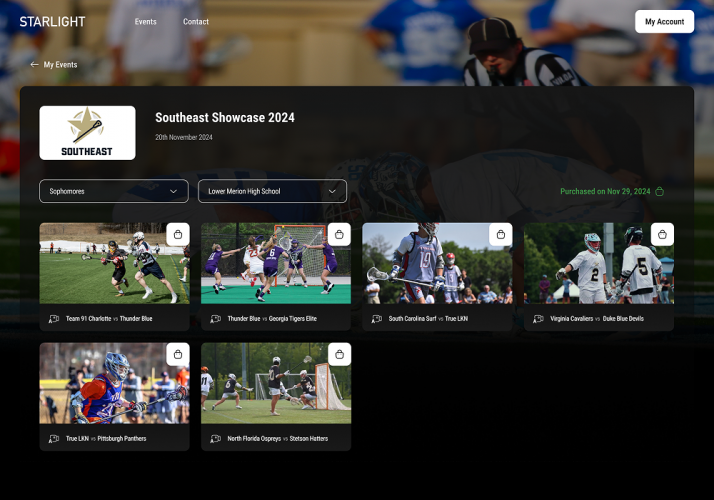Select the Thunder Blue vs Georgia Tigers Elite title
This screenshot has width=714, height=500.
(x=272, y=319)
